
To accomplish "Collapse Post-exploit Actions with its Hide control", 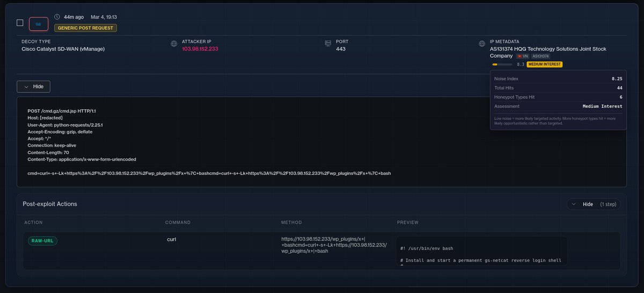I will pyautogui.click(x=594, y=204).
